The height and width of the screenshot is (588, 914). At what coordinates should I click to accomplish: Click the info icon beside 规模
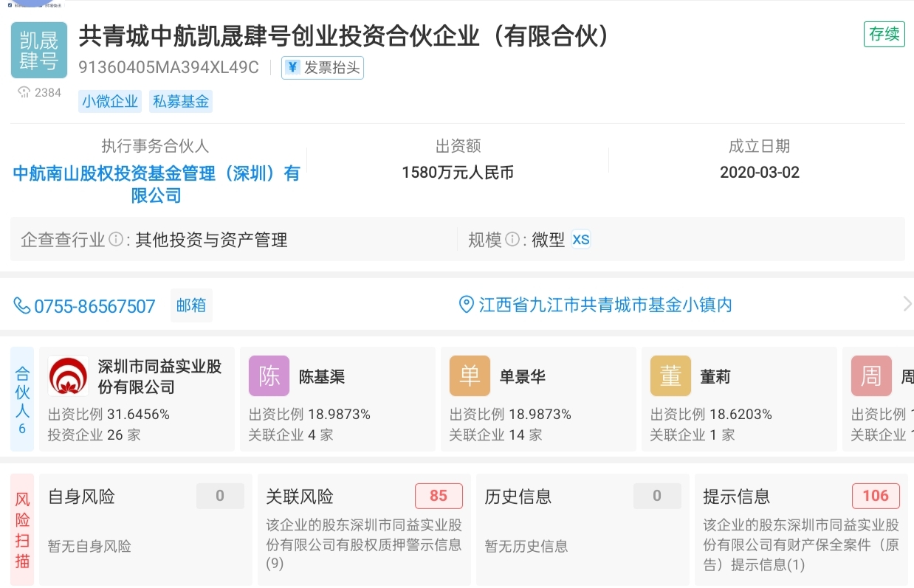click(512, 240)
